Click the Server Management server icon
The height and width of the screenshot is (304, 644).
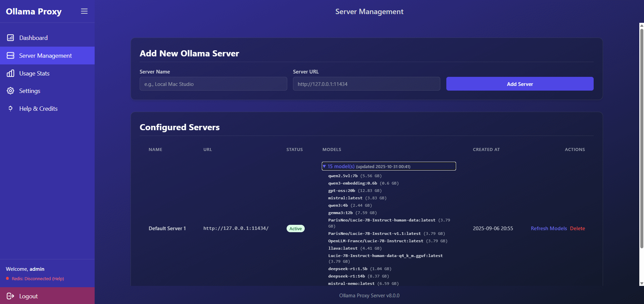coord(10,55)
